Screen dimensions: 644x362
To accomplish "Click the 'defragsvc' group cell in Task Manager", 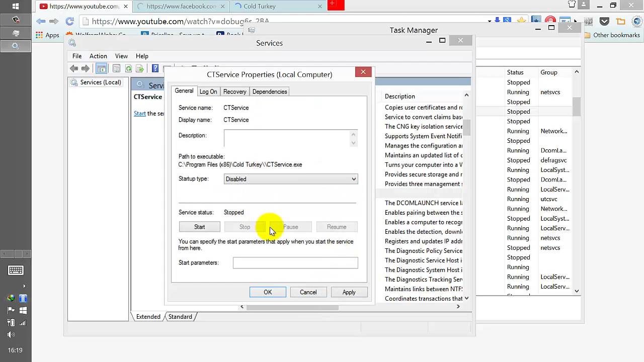I will pos(553,160).
